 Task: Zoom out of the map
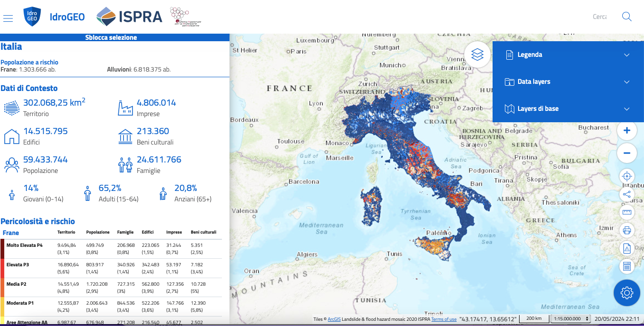coord(627,153)
